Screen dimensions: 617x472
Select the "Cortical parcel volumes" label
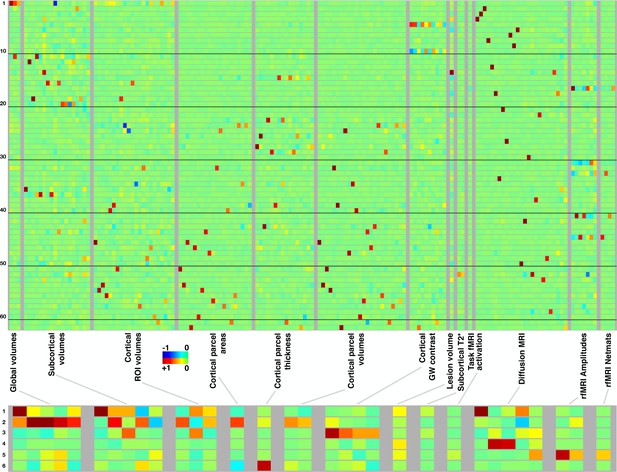pyautogui.click(x=356, y=361)
